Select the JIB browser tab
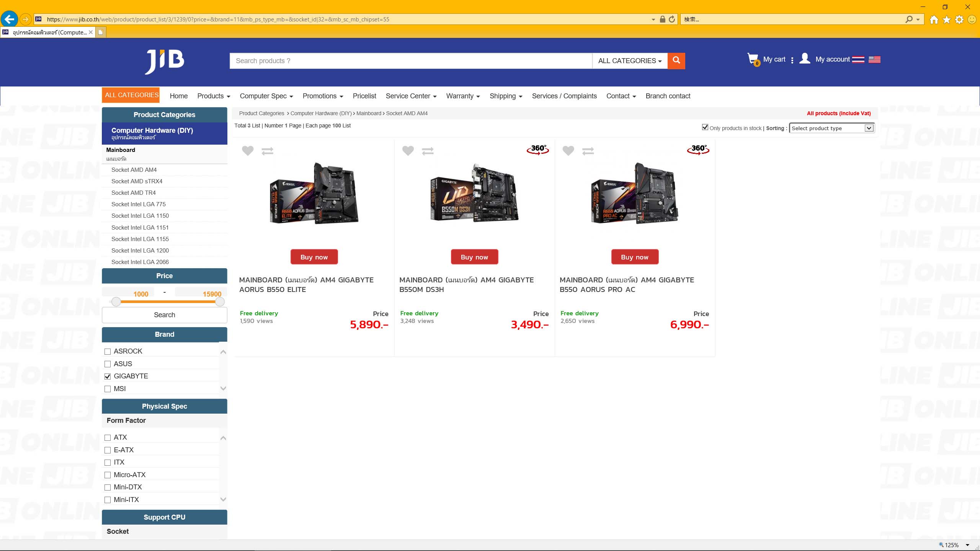Viewport: 980px width, 551px height. 48,32
